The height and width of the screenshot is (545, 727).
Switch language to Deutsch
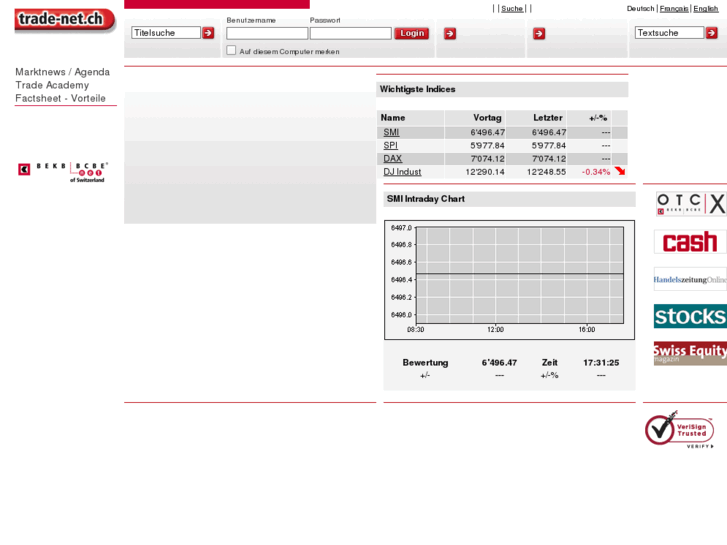640,8
